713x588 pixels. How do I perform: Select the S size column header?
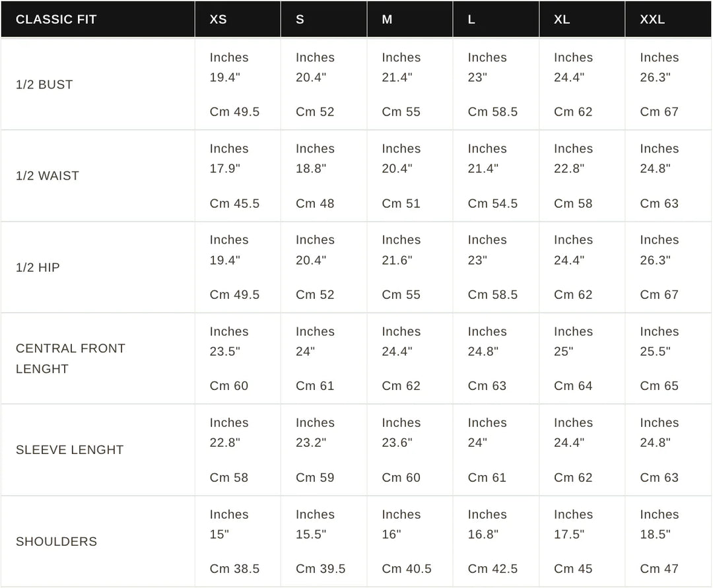300,19
